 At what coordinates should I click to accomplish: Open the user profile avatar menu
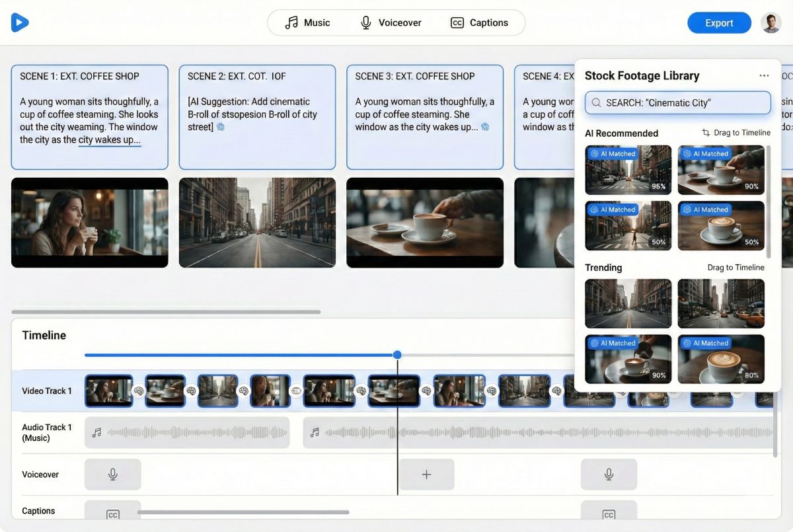click(771, 22)
